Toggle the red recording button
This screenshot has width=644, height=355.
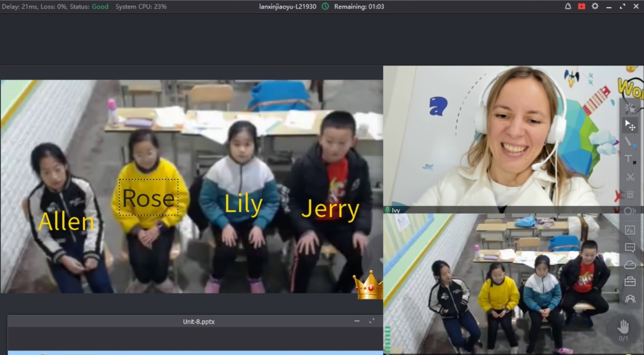click(581, 6)
